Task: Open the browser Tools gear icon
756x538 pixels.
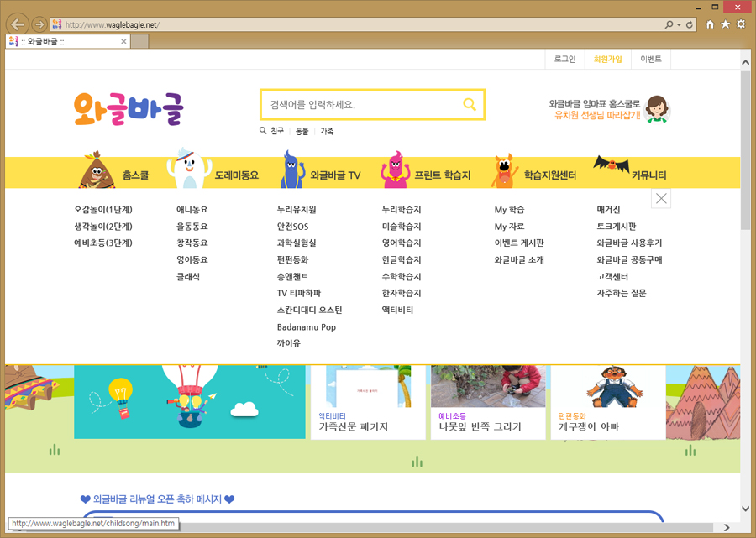Action: pyautogui.click(x=741, y=24)
